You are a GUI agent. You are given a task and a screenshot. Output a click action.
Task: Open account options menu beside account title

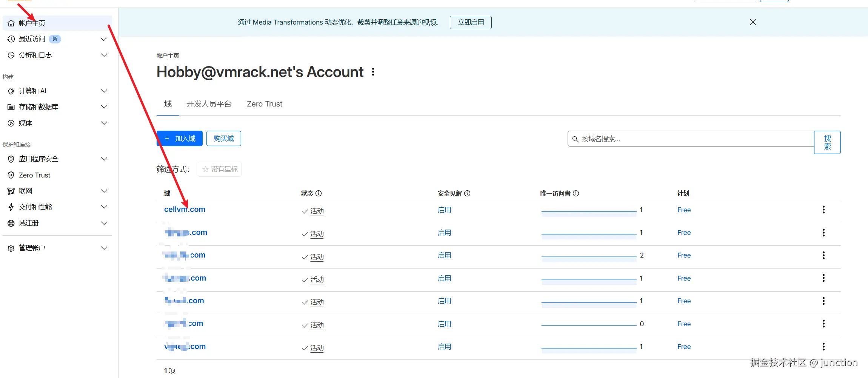[x=373, y=72]
